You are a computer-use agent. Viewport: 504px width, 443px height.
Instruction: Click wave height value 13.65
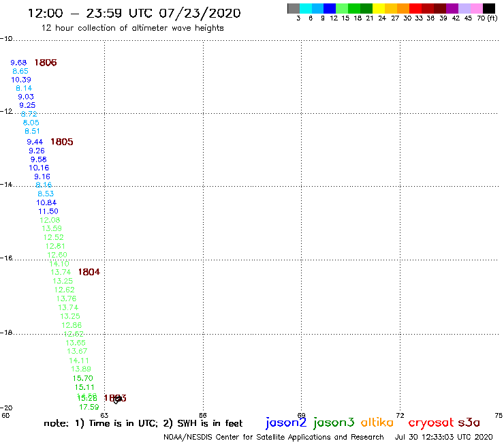(76, 343)
